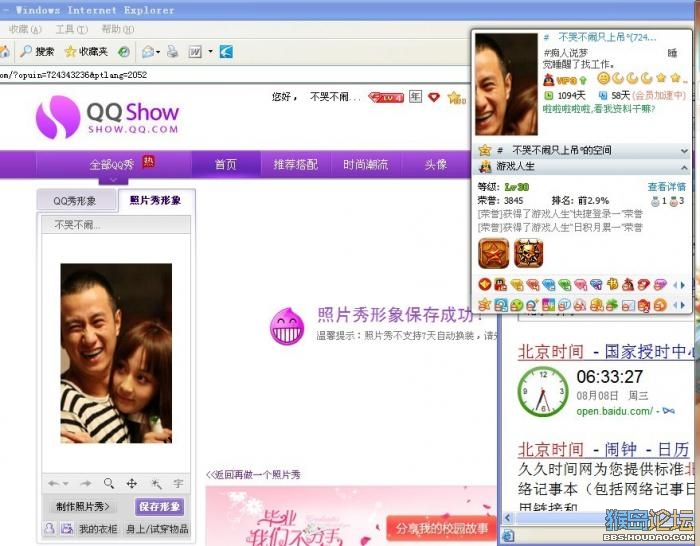Open the mail icon dropdown arrow
This screenshot has width=700, height=546.
coord(158,53)
